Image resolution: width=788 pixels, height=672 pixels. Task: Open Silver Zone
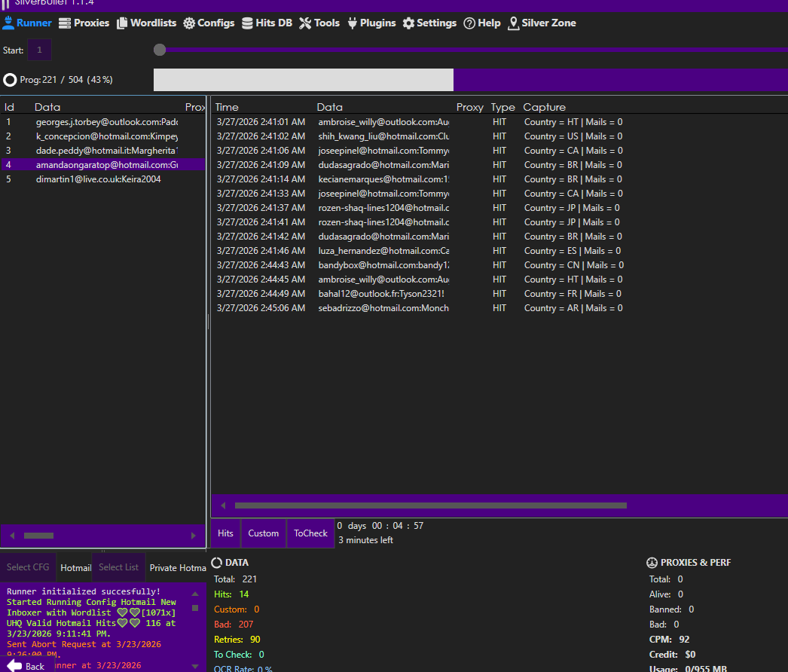point(542,23)
